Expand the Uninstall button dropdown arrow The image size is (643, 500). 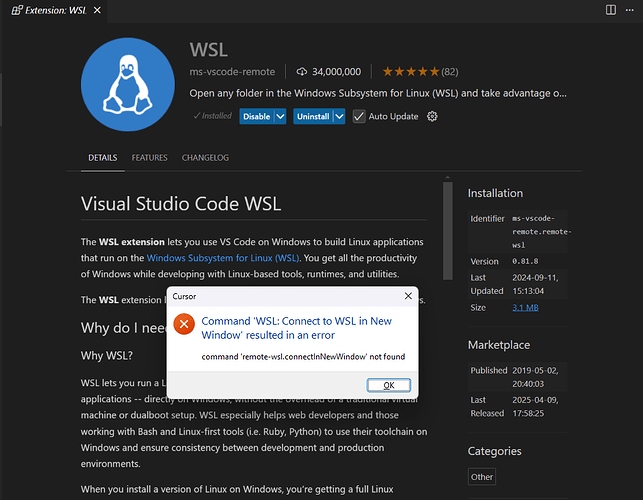(x=340, y=116)
